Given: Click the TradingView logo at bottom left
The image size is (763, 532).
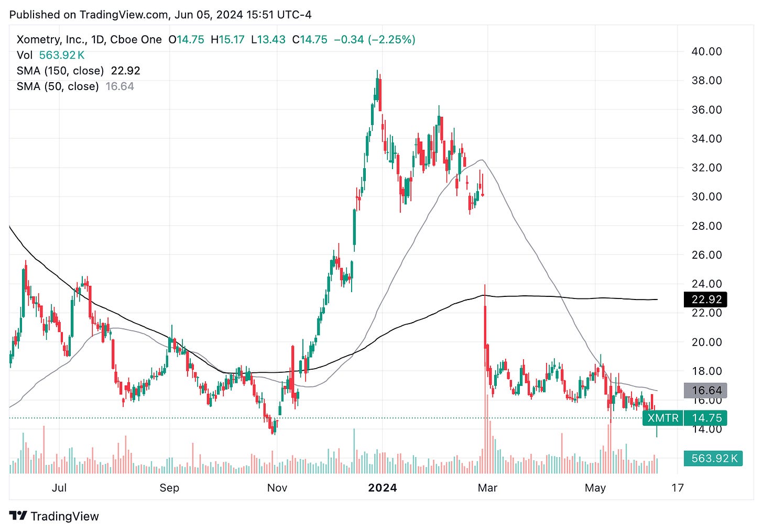Looking at the screenshot, I should coord(54,516).
